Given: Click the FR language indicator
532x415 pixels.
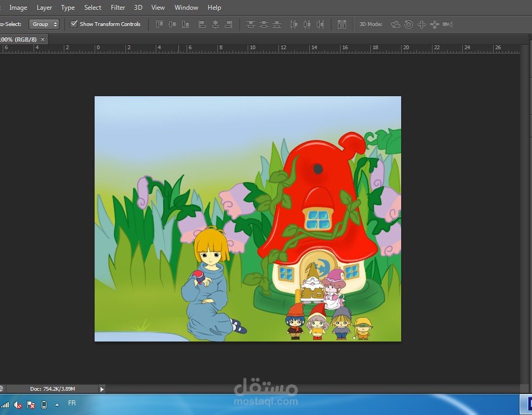Looking at the screenshot, I should 71,403.
